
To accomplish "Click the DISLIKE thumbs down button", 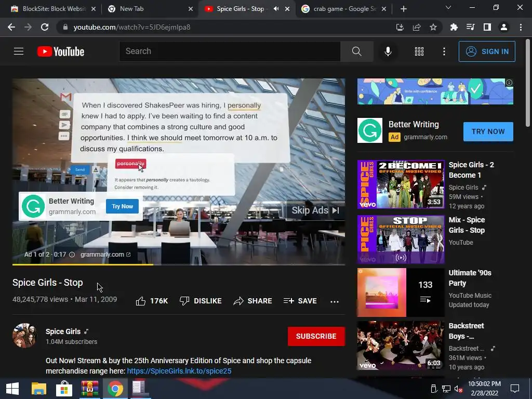I will point(201,301).
